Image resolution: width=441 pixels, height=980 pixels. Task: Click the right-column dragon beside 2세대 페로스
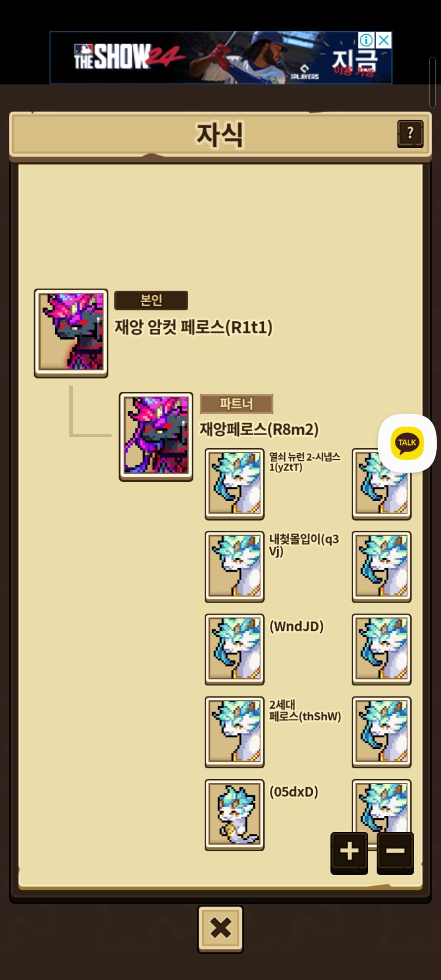click(381, 732)
